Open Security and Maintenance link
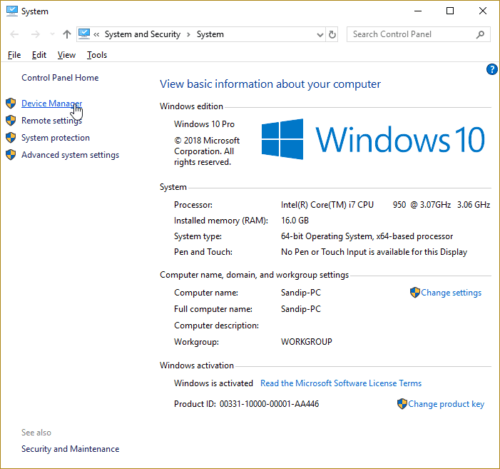Viewport: 500px width, 469px height. pyautogui.click(x=70, y=449)
